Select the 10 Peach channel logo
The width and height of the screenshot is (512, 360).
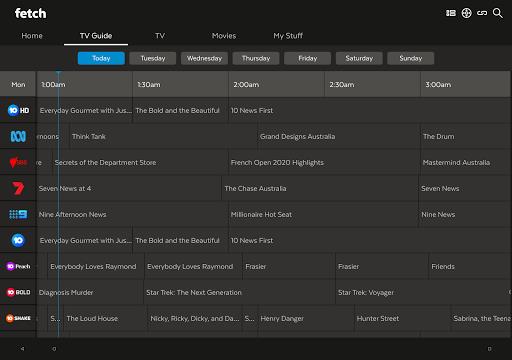[x=18, y=266]
